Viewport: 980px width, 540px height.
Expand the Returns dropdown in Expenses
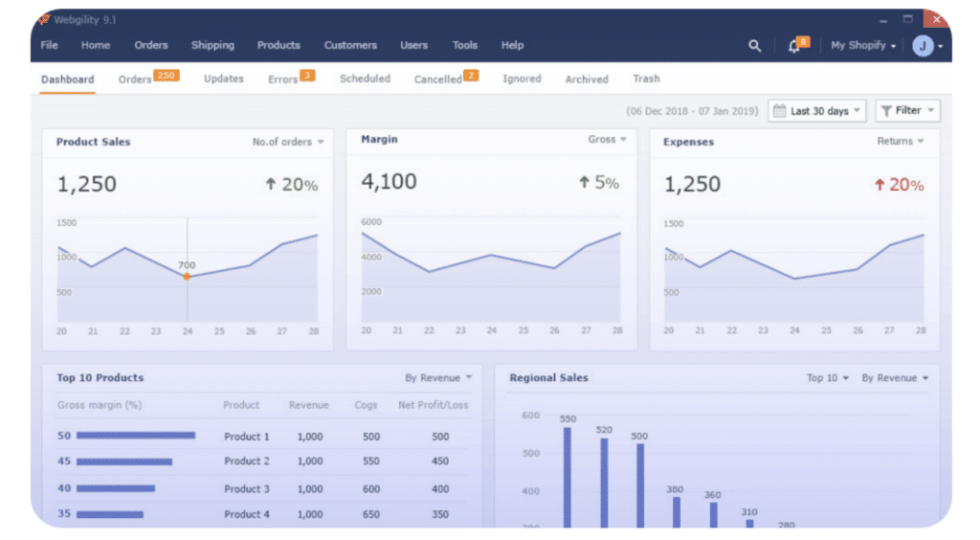pos(900,142)
